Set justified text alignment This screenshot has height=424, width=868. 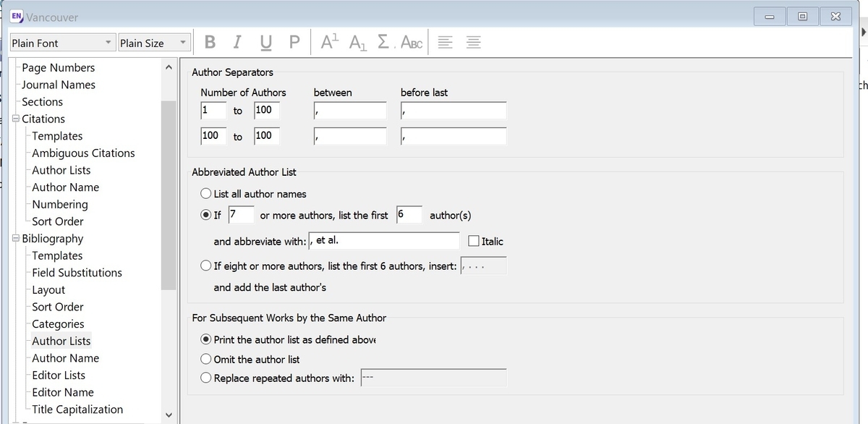(473, 43)
